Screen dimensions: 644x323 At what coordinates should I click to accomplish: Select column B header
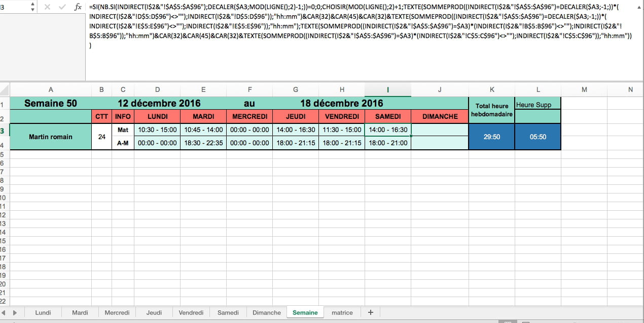pos(102,90)
